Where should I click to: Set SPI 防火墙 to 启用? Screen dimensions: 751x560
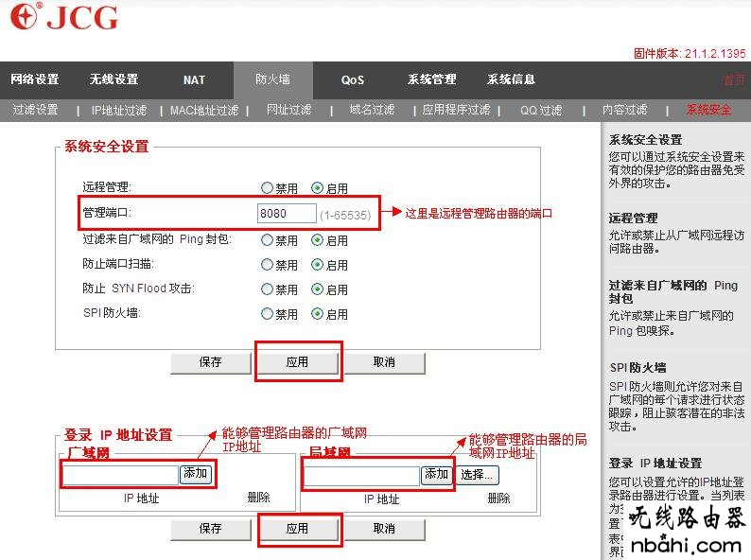[317, 314]
